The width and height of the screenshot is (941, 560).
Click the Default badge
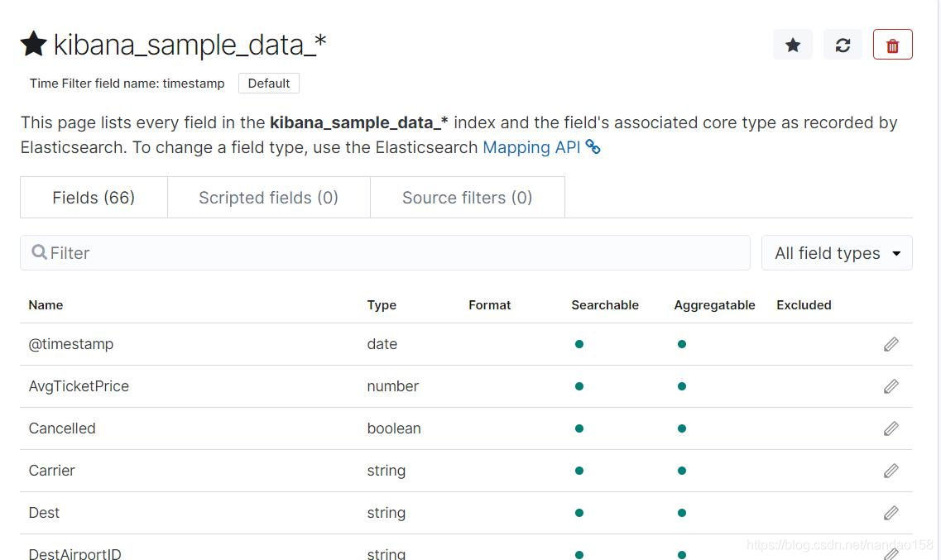tap(269, 84)
